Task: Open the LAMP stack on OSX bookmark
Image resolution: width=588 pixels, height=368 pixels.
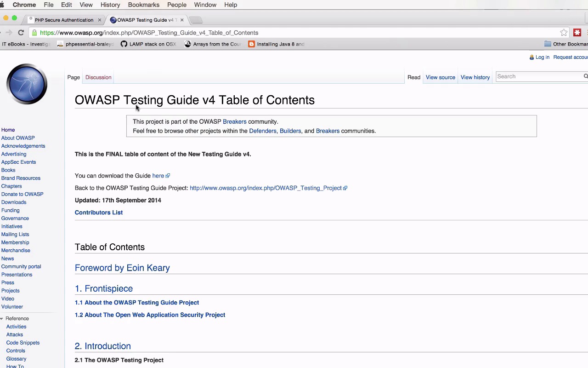Action: [148, 44]
